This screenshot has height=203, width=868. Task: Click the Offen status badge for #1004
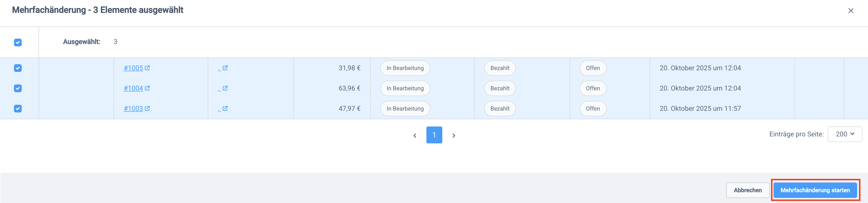pyautogui.click(x=593, y=88)
